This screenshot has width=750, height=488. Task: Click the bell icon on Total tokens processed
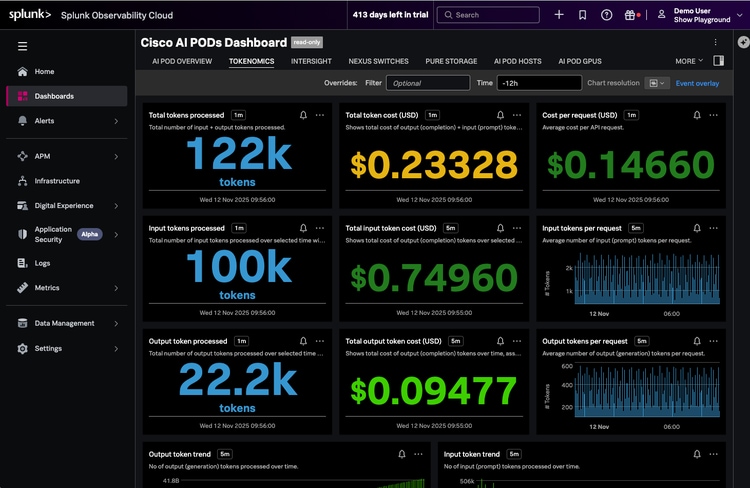coord(303,115)
